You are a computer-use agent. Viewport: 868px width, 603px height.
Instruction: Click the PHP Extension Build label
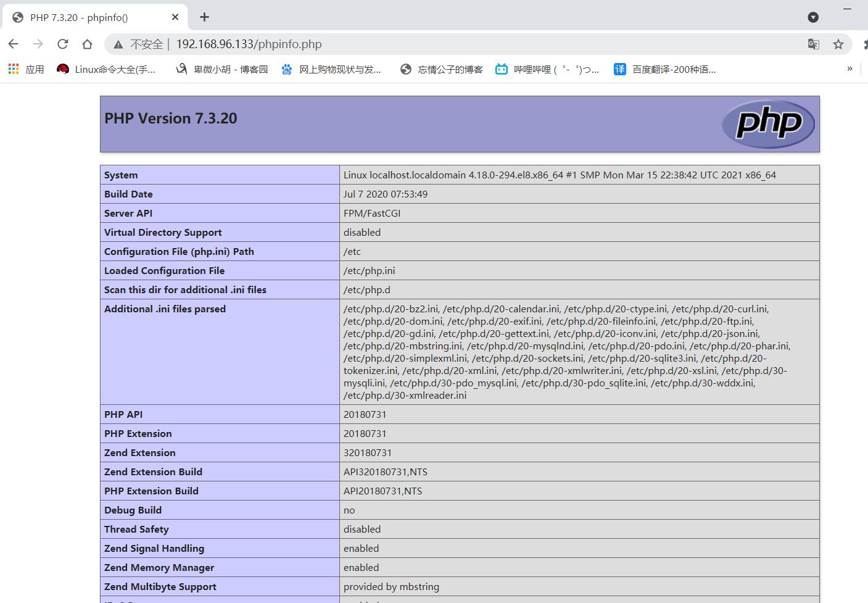coord(151,491)
